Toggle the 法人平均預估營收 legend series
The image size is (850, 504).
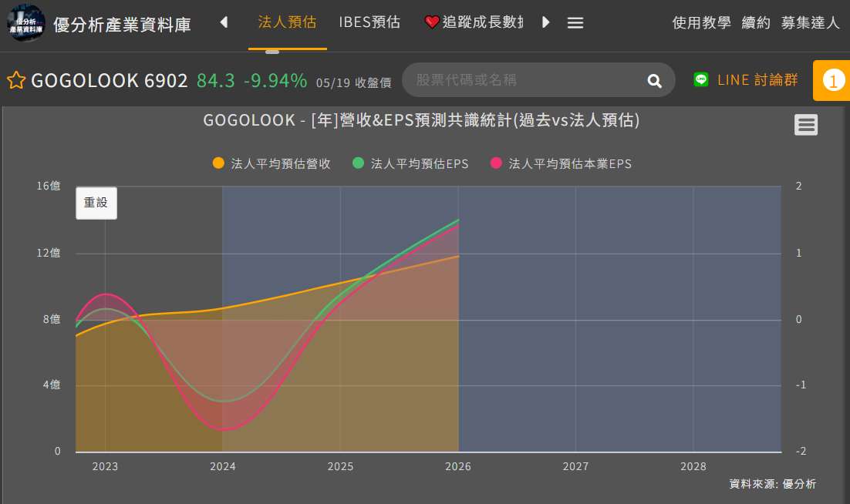click(272, 163)
